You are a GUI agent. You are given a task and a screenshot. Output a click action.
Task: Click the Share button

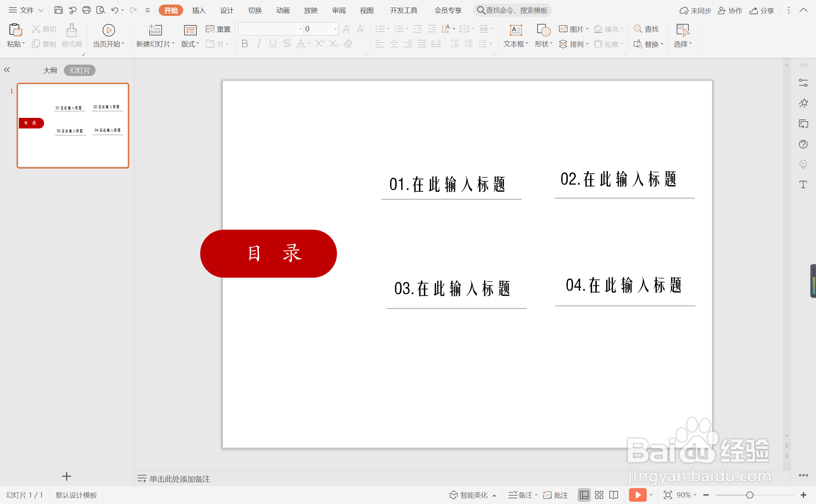(x=762, y=11)
